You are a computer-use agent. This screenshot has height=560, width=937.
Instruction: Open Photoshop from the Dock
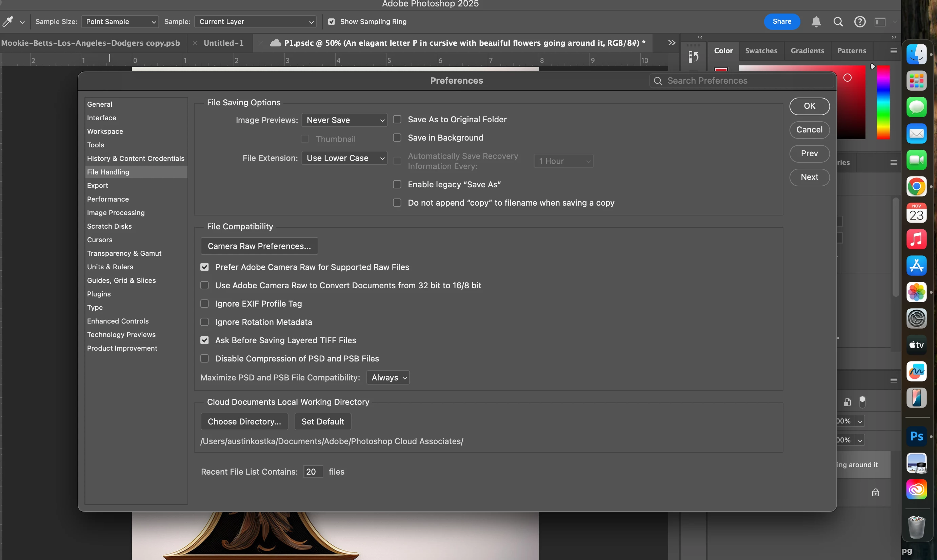pos(916,437)
